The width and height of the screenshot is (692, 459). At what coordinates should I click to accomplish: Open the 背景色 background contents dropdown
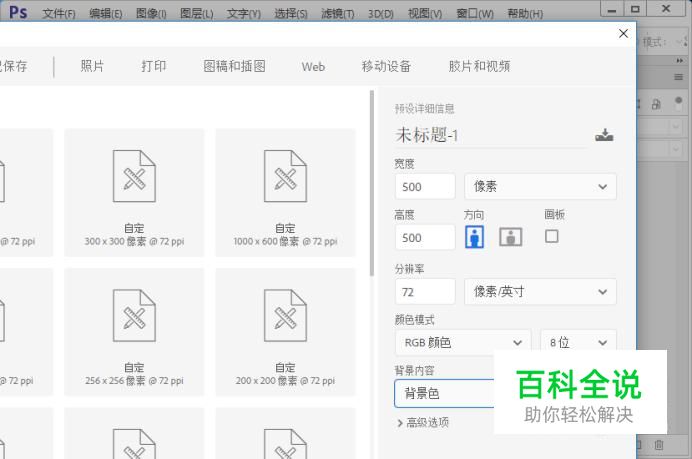click(444, 393)
